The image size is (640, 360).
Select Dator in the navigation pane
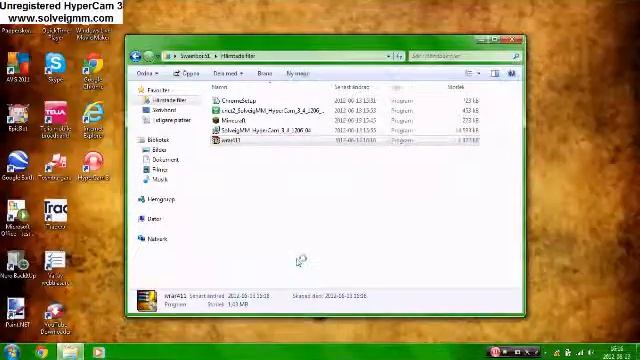click(154, 219)
